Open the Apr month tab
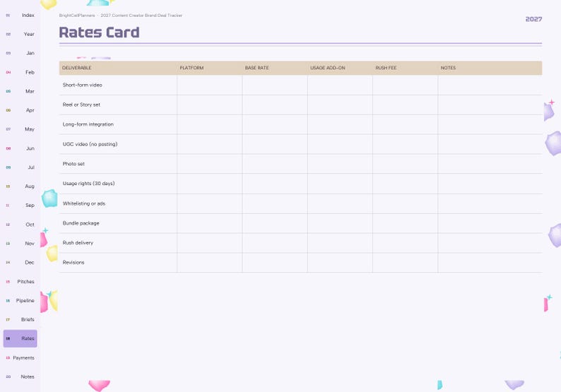 click(x=20, y=110)
